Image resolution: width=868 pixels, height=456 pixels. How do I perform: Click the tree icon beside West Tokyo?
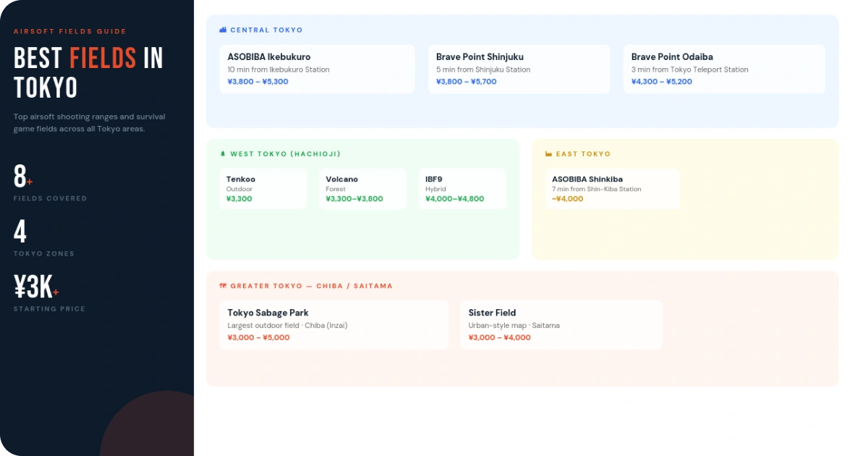[x=223, y=154]
